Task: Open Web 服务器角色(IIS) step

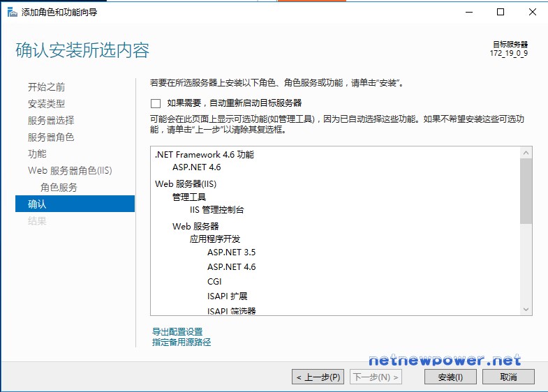Action: [x=70, y=171]
